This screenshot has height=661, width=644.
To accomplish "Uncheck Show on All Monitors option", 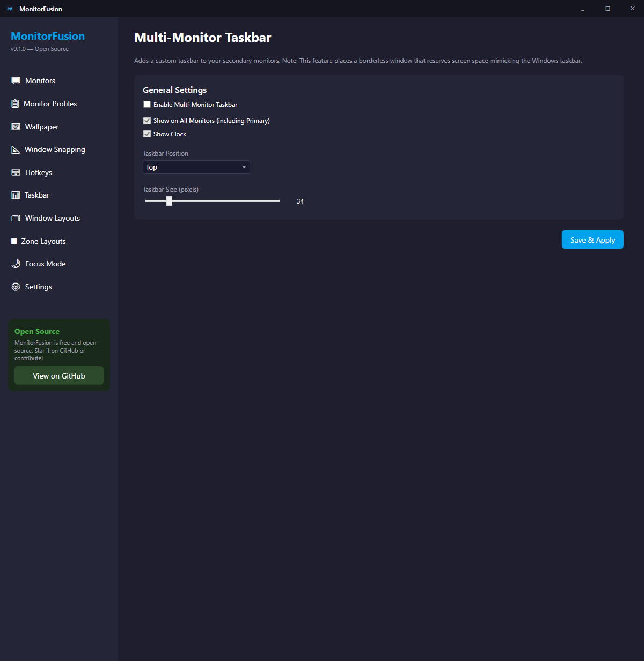I will pyautogui.click(x=147, y=120).
